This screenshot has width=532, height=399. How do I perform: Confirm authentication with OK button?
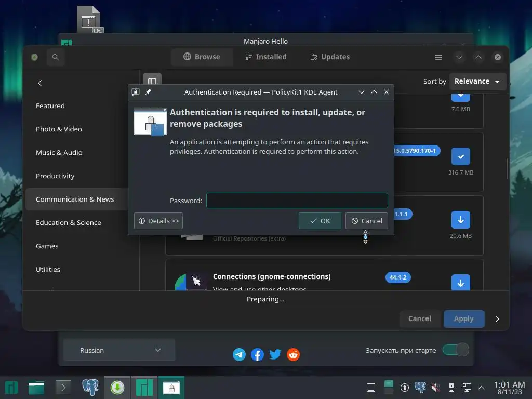[320, 221]
